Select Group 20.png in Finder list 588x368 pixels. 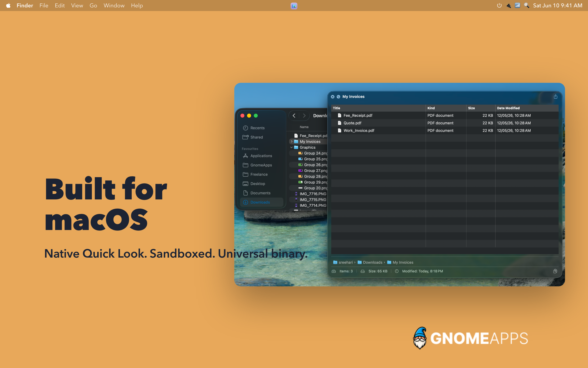tap(308, 188)
